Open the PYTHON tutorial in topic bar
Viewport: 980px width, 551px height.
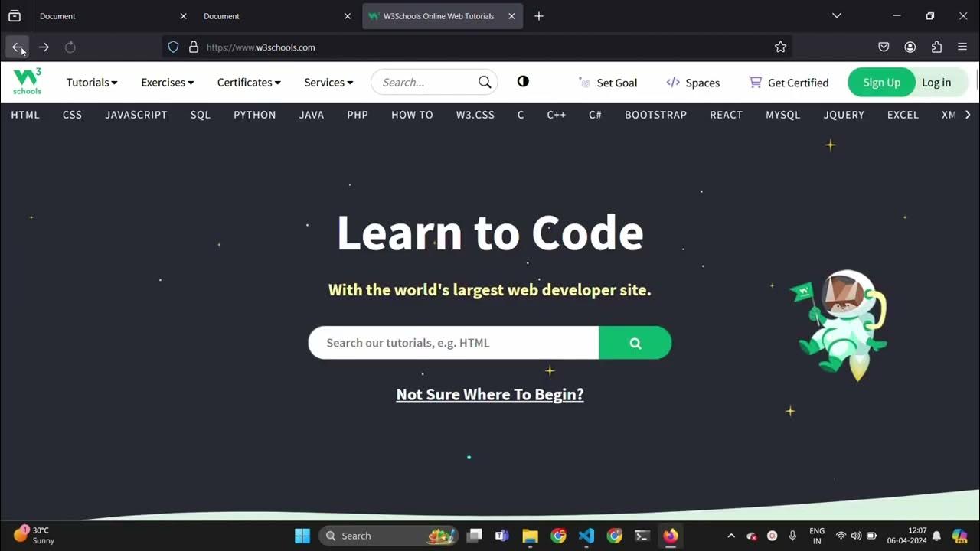coord(255,115)
